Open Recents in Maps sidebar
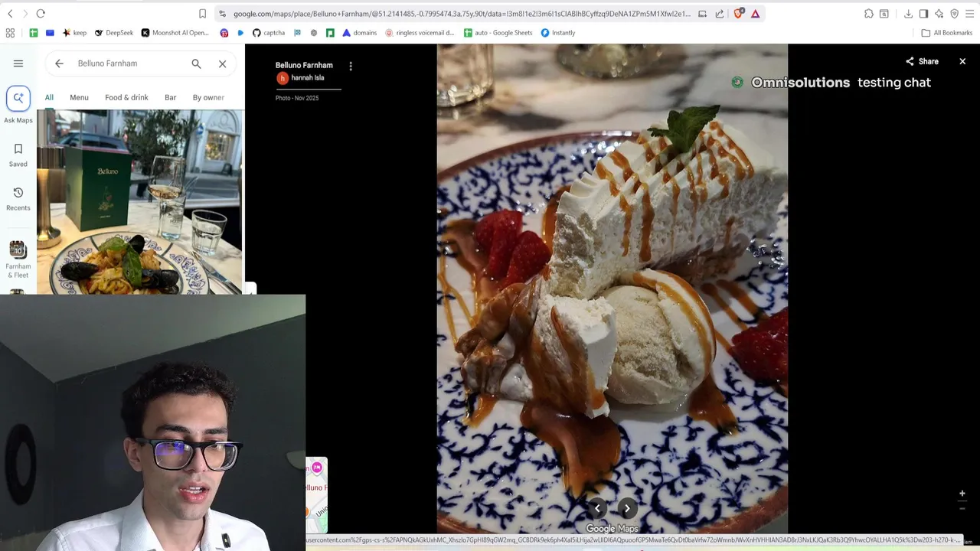Screen dimensions: 980x551 coord(18,198)
